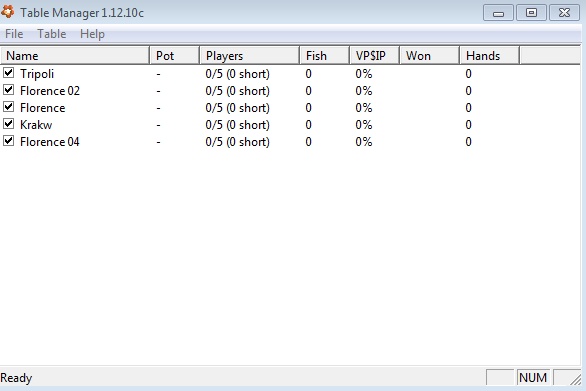The image size is (586, 391).
Task: Click the Pot dash in the Florence 04 row
Action: pyautogui.click(x=158, y=142)
